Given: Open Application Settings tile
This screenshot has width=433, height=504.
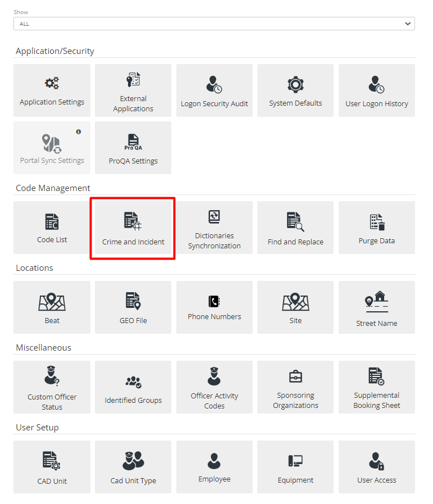Looking at the screenshot, I should click(52, 90).
